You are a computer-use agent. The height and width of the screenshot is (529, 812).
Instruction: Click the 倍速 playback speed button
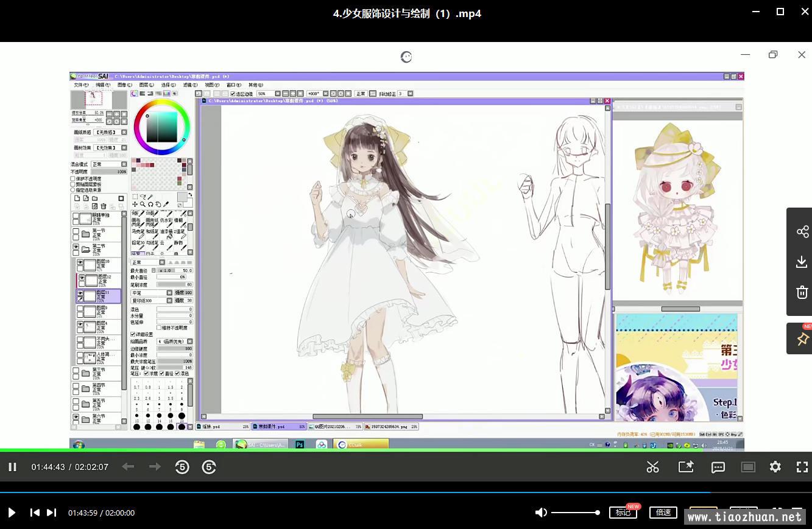pos(663,513)
